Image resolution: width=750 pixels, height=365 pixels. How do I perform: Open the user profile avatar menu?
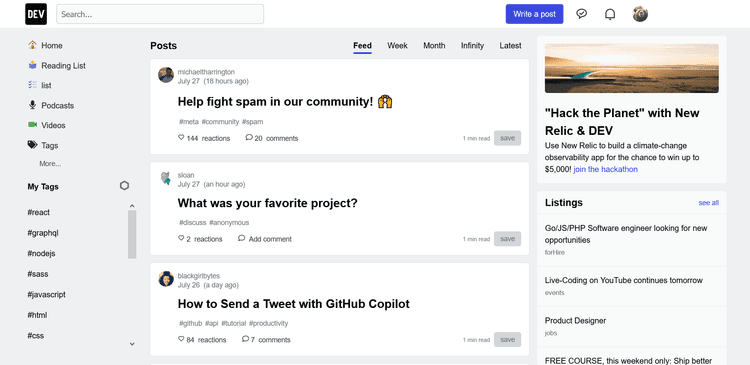(640, 14)
